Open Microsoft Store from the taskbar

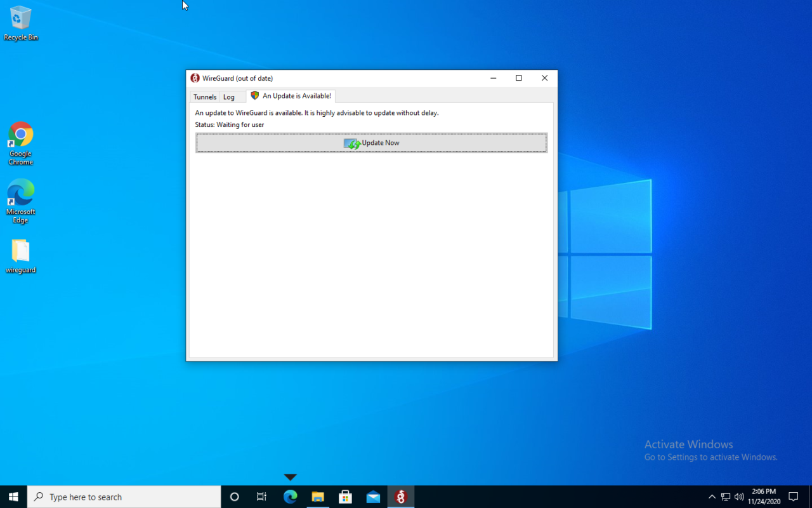pyautogui.click(x=345, y=497)
